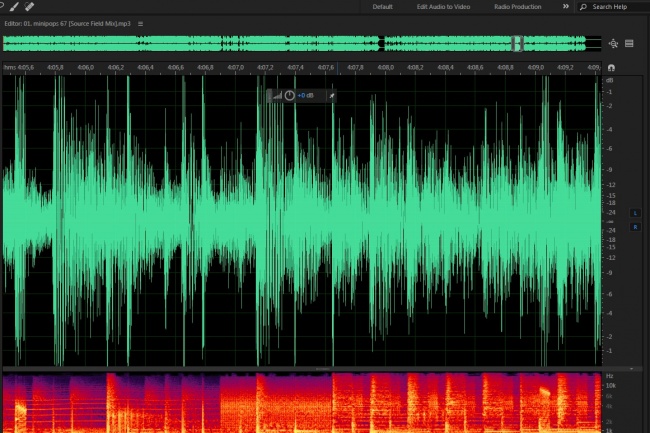This screenshot has width=650, height=433.
Task: Click the Search Help magnifier icon
Action: coord(583,7)
